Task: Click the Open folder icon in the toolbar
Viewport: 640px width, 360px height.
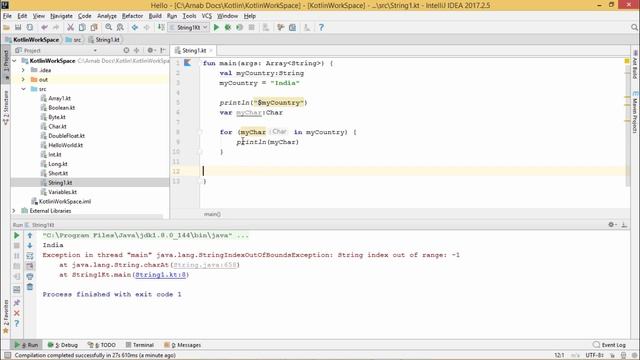Action: tap(6, 27)
